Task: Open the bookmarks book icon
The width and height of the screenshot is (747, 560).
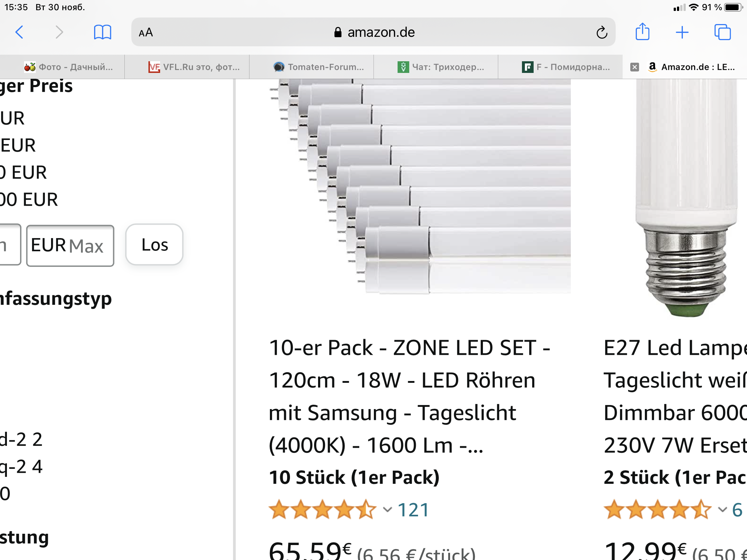Action: 102,32
